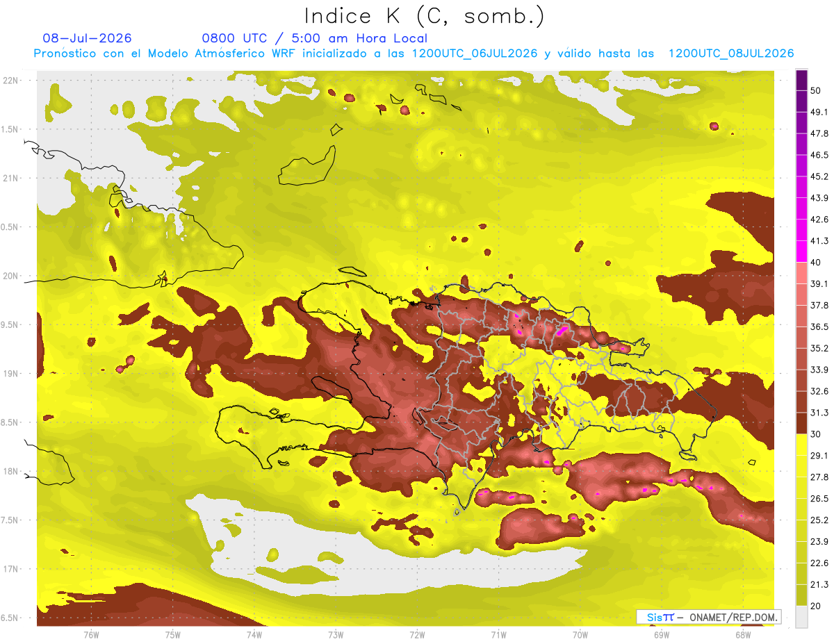834x644 pixels.
Task: Click the "37.8" color scale label
Action: click(x=819, y=305)
